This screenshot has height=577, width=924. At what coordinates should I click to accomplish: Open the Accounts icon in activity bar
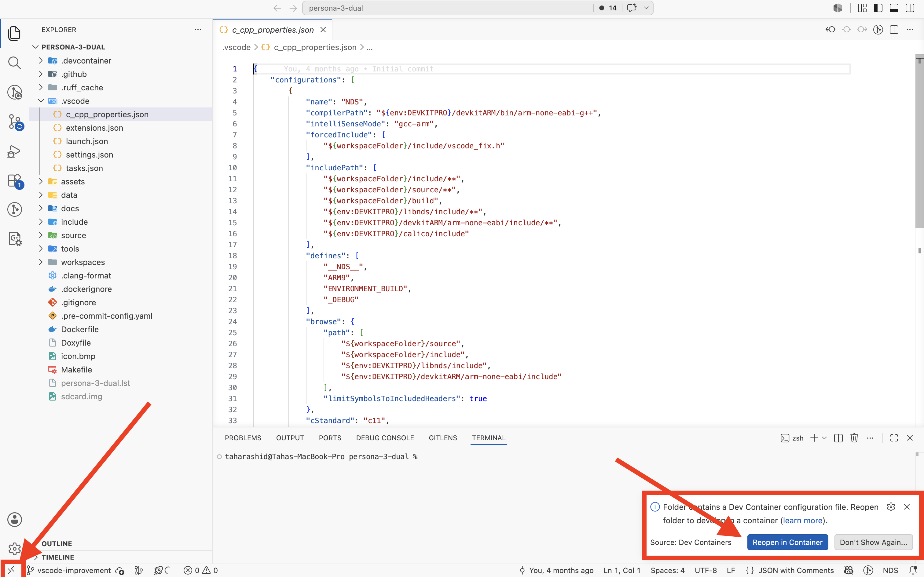pos(14,519)
